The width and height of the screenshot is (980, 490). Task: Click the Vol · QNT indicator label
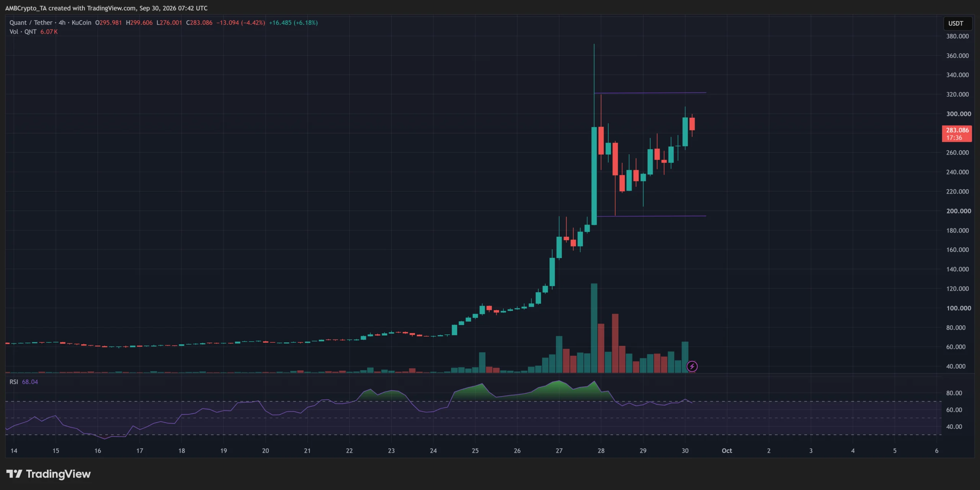[23, 32]
